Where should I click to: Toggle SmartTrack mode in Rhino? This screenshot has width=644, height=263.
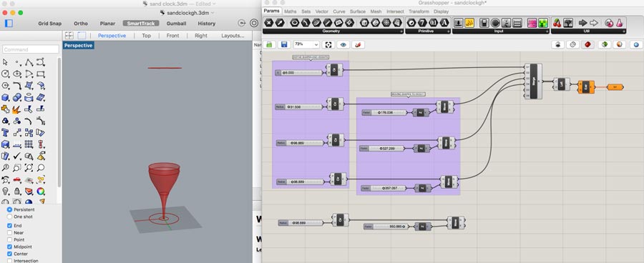(141, 24)
